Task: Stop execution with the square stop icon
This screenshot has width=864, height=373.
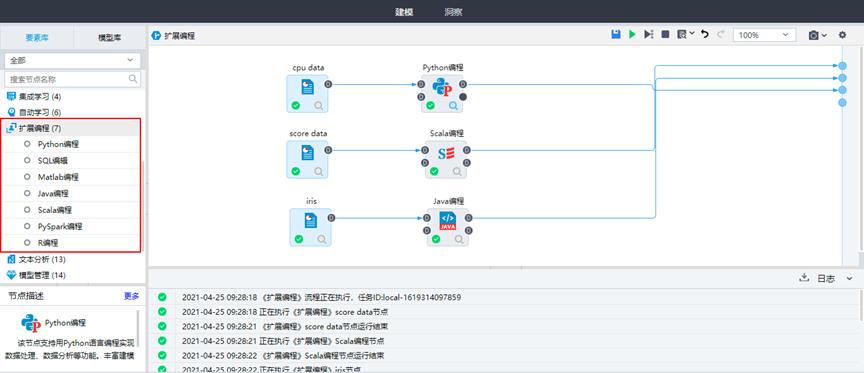Action: click(665, 35)
